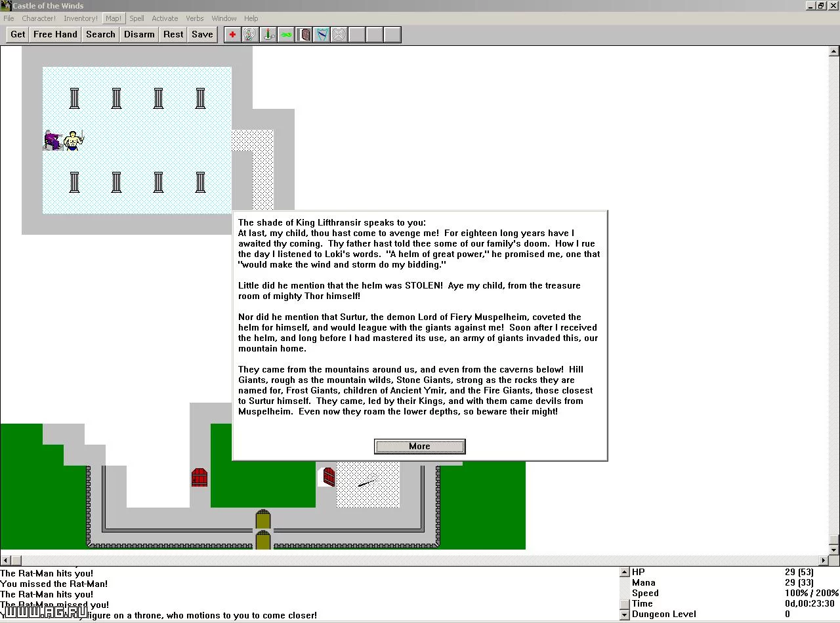840x623 pixels.
Task: Click the last empty spell slot
Action: (392, 35)
